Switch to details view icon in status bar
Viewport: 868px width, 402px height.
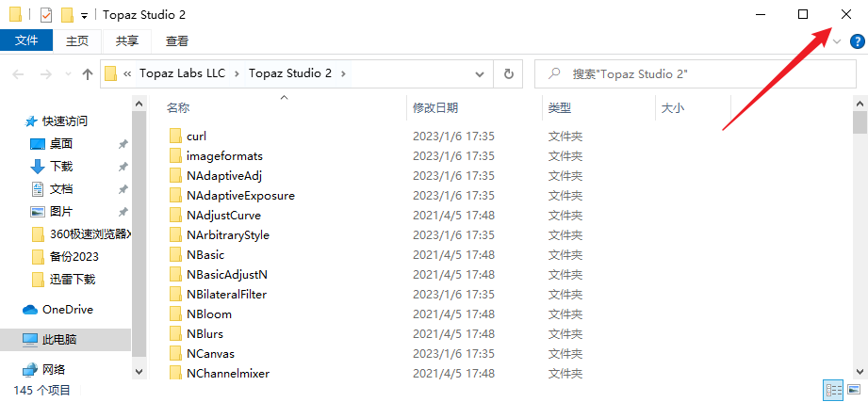pyautogui.click(x=833, y=390)
